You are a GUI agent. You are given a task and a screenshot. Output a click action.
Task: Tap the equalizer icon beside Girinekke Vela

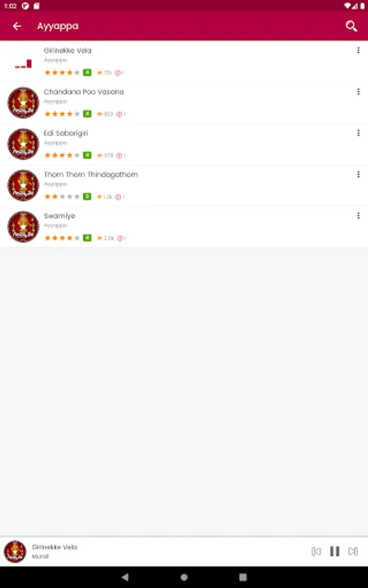24,64
